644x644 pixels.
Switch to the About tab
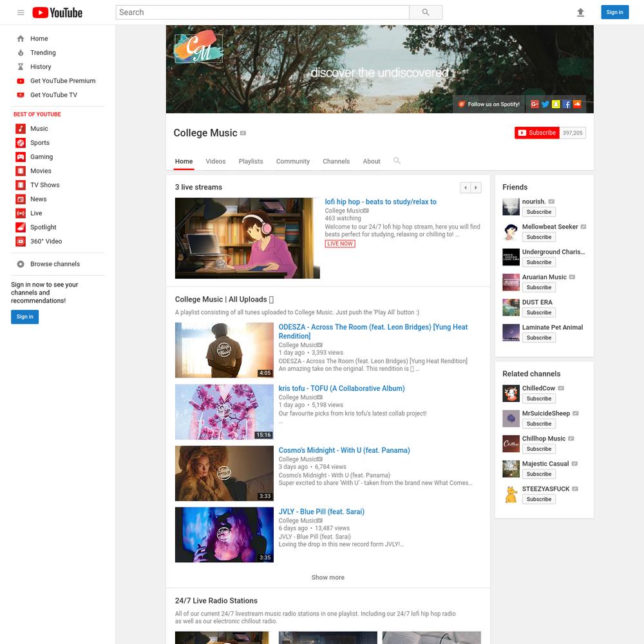(372, 162)
